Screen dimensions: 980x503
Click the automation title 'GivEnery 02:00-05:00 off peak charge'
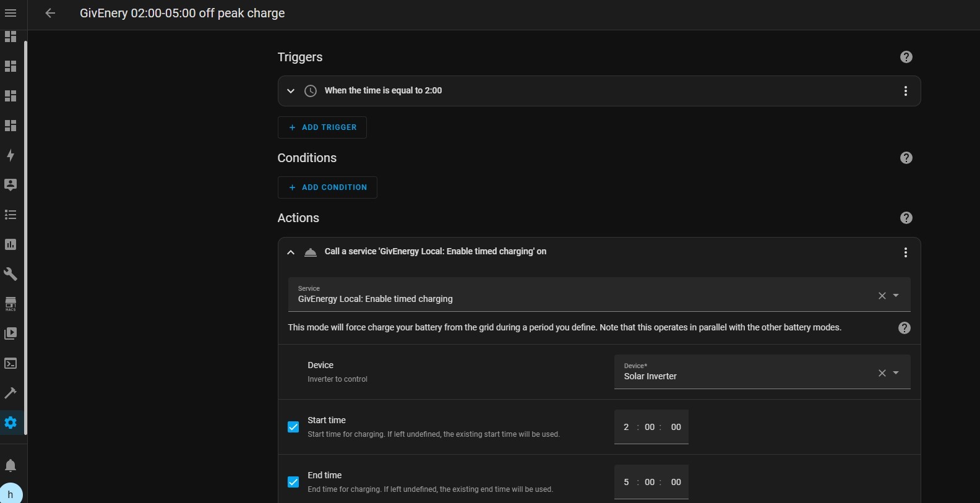coord(183,13)
